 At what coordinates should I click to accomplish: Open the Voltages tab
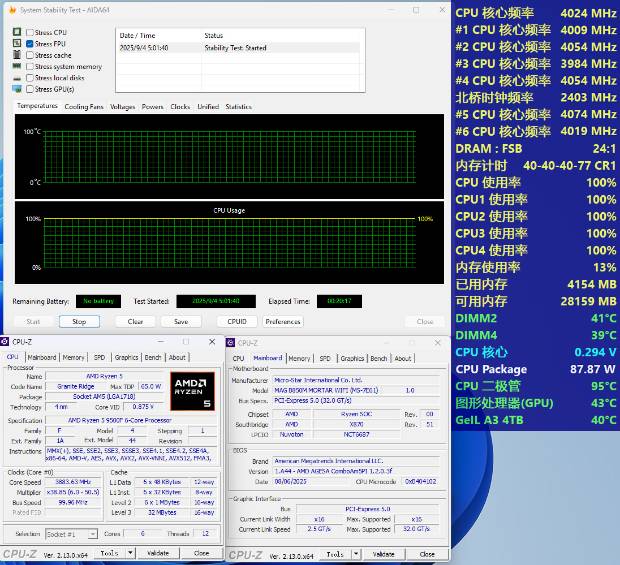click(x=122, y=107)
